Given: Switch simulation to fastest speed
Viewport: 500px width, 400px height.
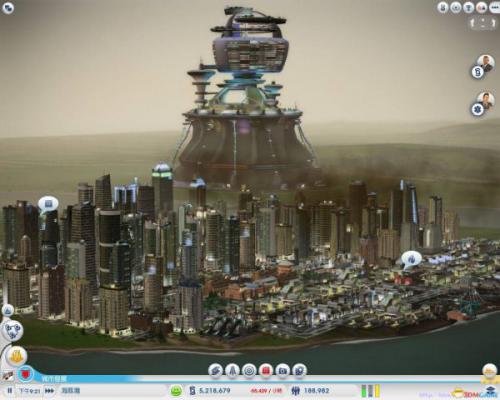Looking at the screenshot, I should point(50,390).
